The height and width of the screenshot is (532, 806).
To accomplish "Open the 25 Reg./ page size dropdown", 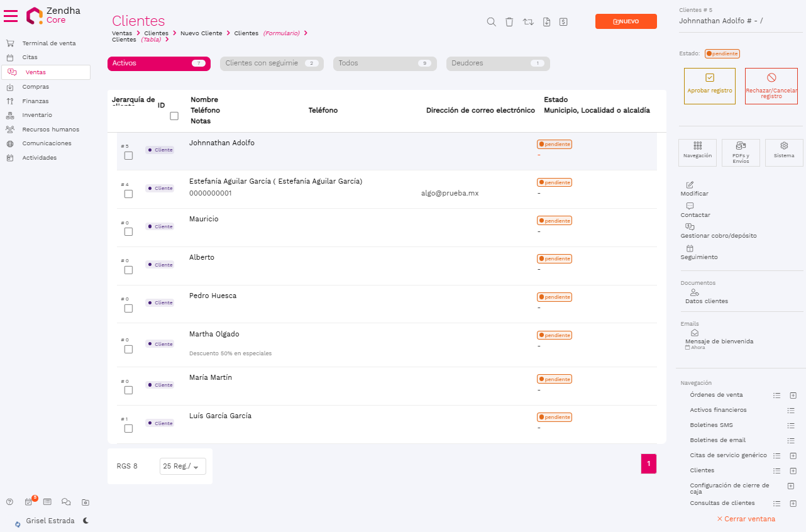I will click(x=182, y=466).
